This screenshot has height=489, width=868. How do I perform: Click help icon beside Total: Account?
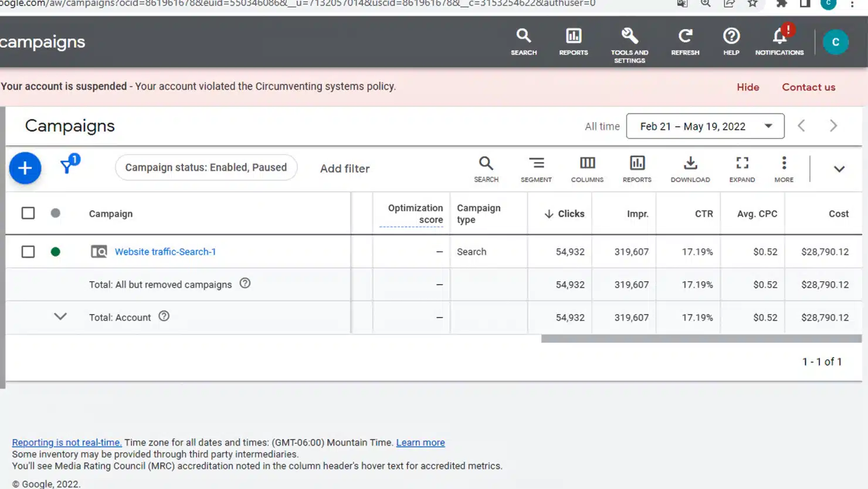pyautogui.click(x=164, y=316)
